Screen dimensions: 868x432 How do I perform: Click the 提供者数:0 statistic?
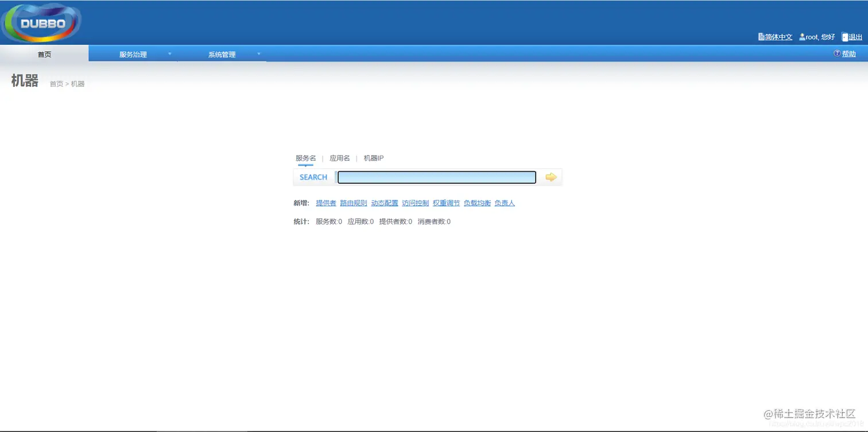point(396,221)
